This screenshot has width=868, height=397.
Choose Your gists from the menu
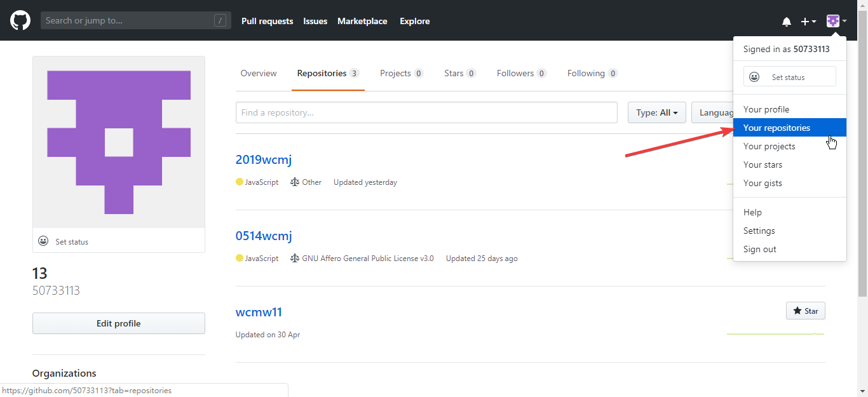pyautogui.click(x=790, y=183)
